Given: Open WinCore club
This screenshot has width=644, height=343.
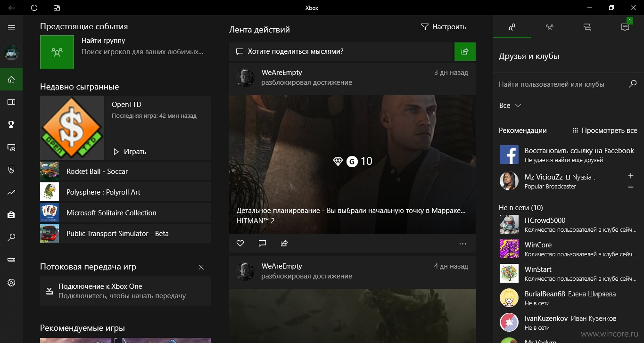Looking at the screenshot, I should [569, 249].
